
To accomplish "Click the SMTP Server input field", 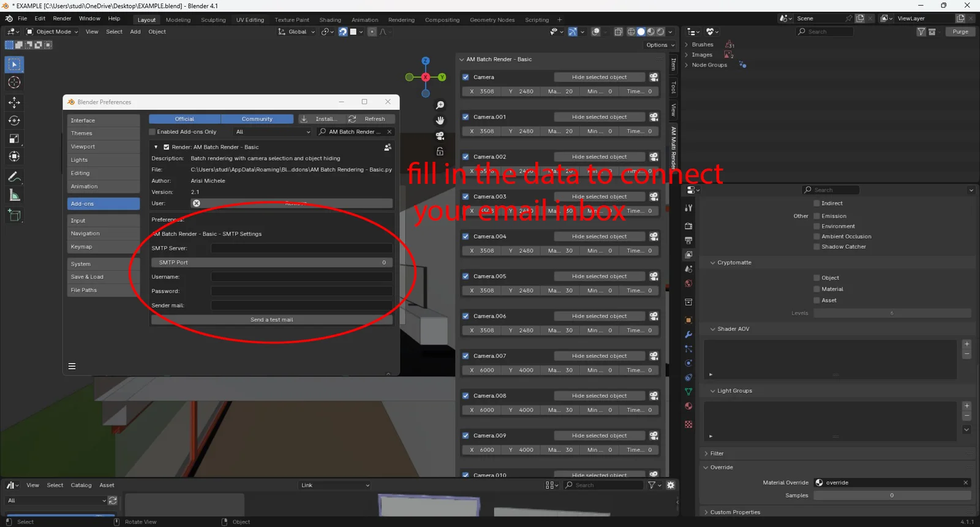I will 302,248.
